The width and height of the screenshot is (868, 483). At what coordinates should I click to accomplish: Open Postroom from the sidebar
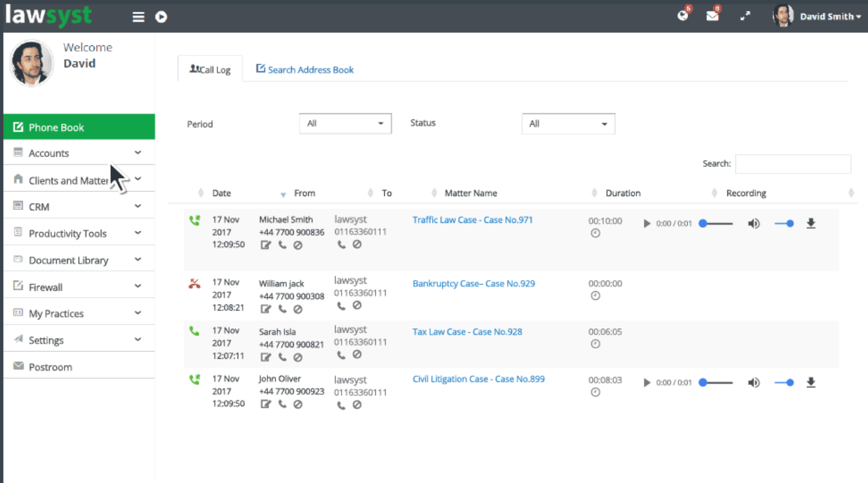point(51,367)
